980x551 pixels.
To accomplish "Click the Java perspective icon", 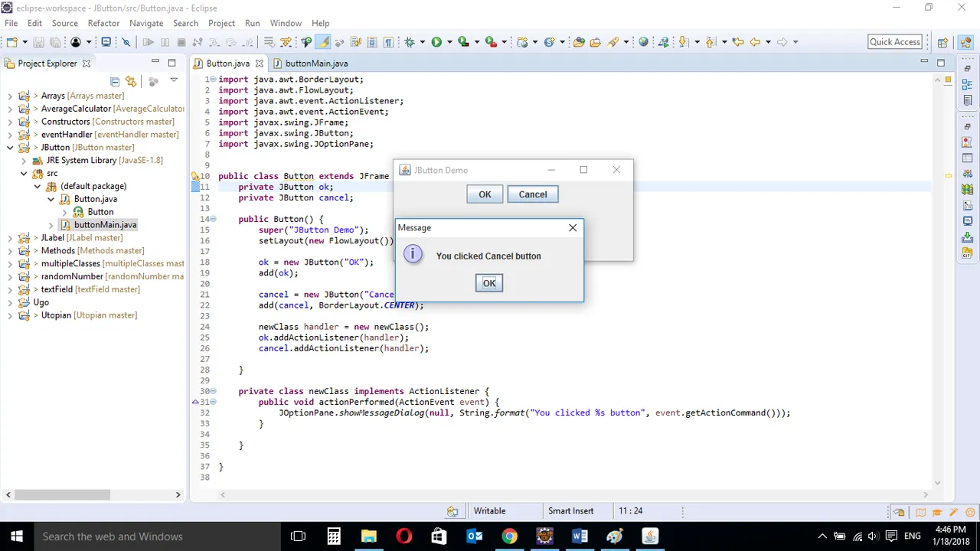I will pos(962,42).
